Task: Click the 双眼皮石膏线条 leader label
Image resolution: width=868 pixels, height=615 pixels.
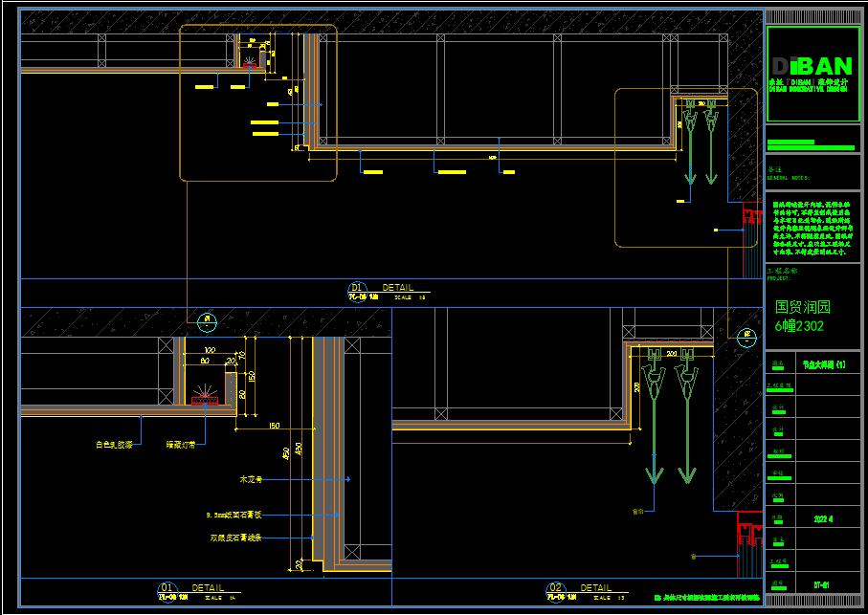Action: tap(235, 538)
